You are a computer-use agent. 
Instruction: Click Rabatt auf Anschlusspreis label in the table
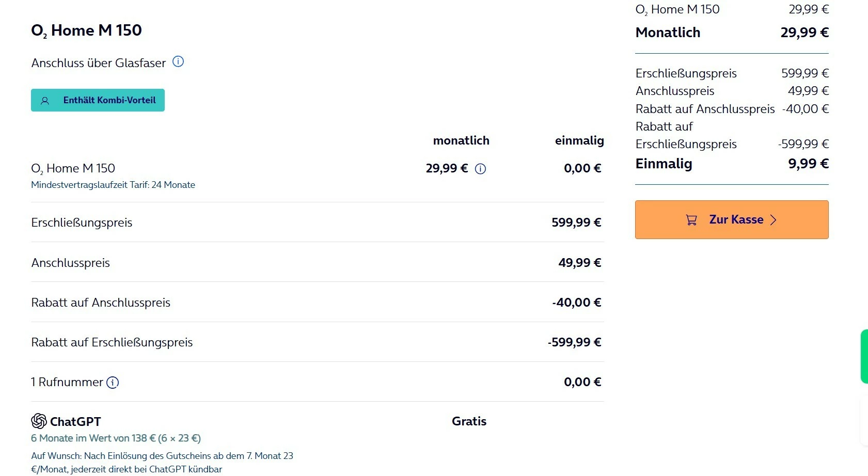click(101, 303)
